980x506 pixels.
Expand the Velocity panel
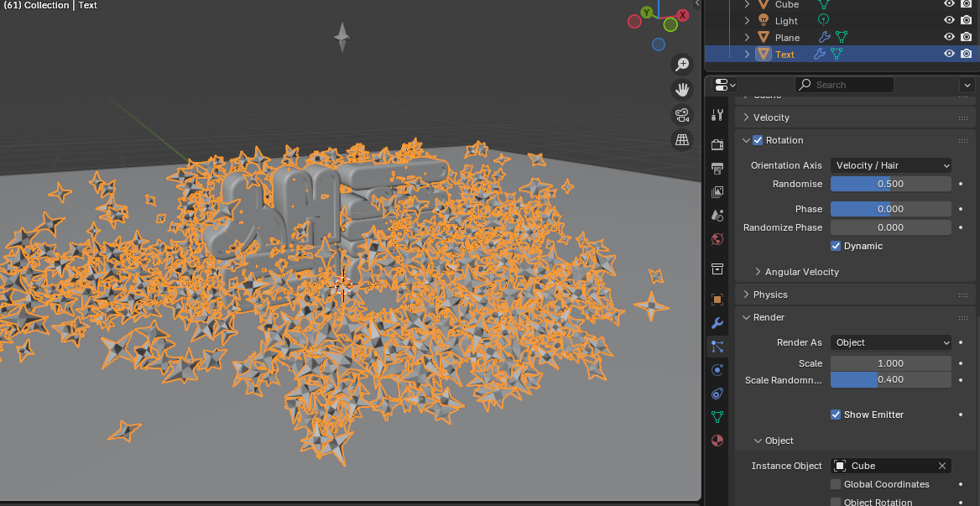746,117
